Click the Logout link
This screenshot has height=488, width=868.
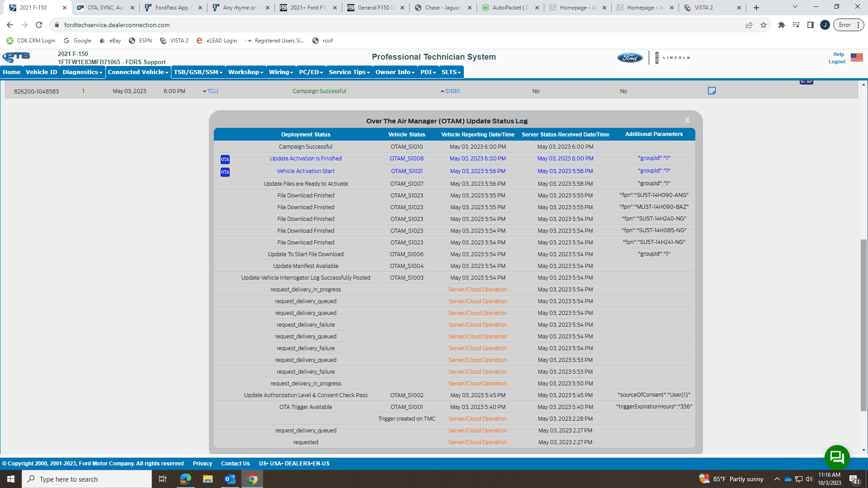tap(837, 62)
